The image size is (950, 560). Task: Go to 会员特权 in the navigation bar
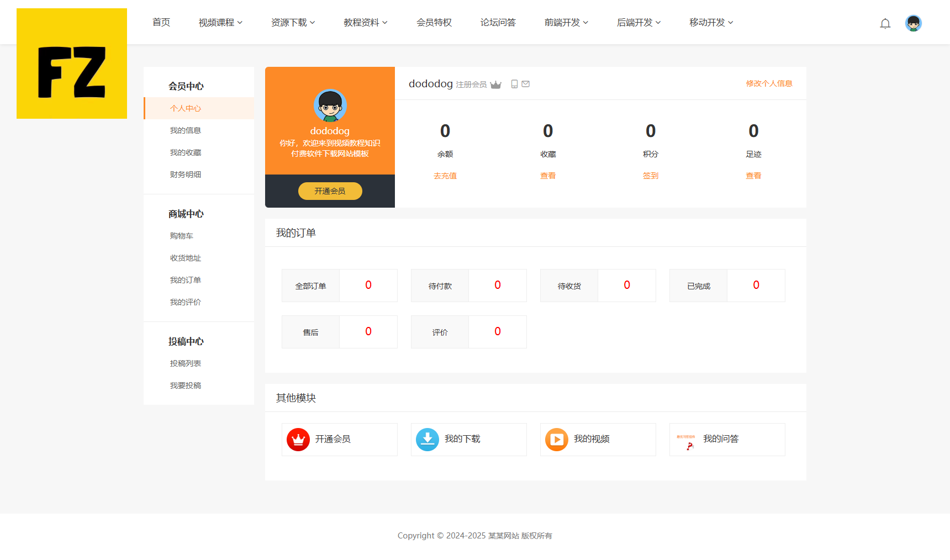[434, 23]
